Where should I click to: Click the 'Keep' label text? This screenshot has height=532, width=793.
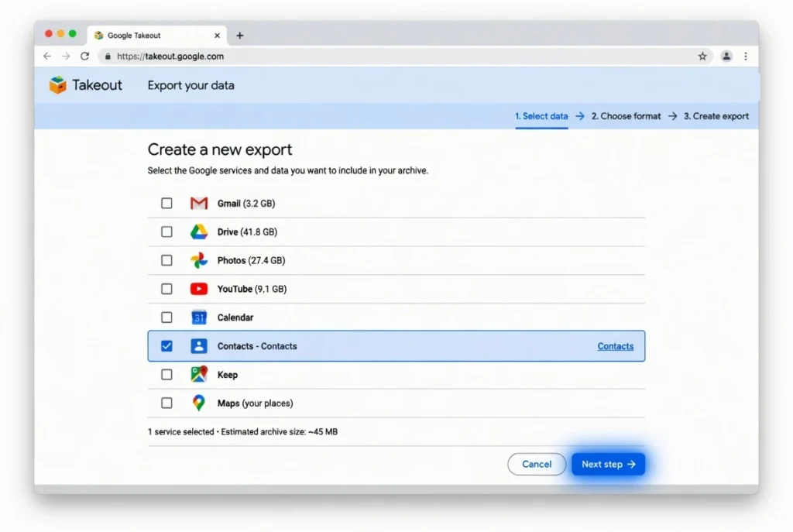(228, 375)
